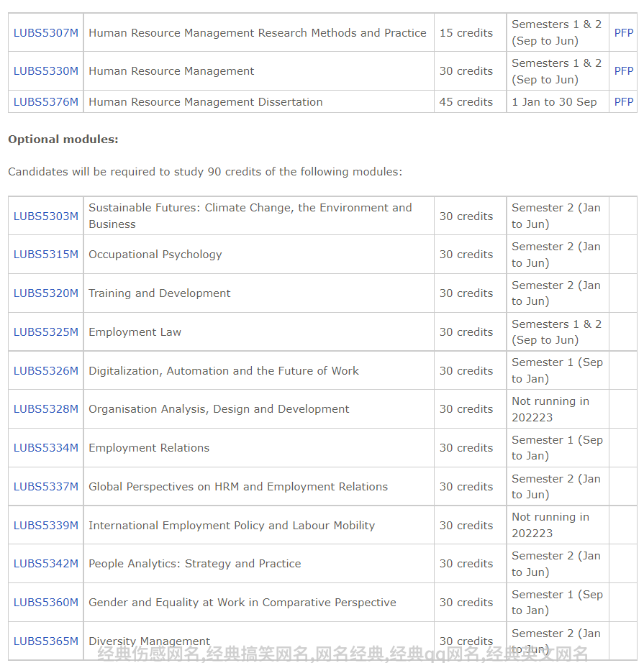The width and height of the screenshot is (644, 663).
Task: Select 'Sustainable Futures: Climate Change' module title
Action: (x=250, y=216)
